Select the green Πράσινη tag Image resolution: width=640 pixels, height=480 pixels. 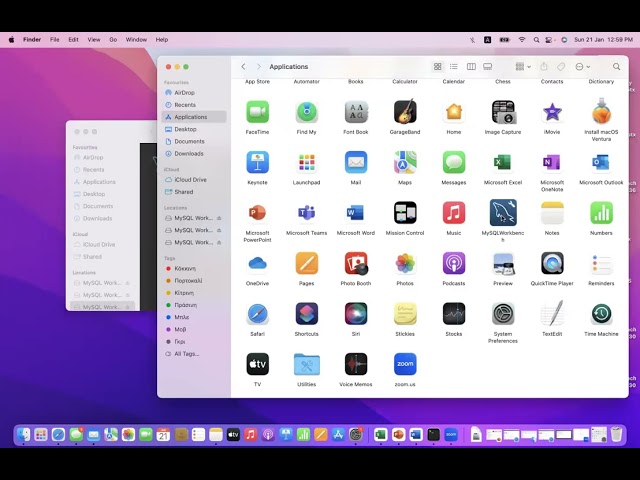point(194,305)
